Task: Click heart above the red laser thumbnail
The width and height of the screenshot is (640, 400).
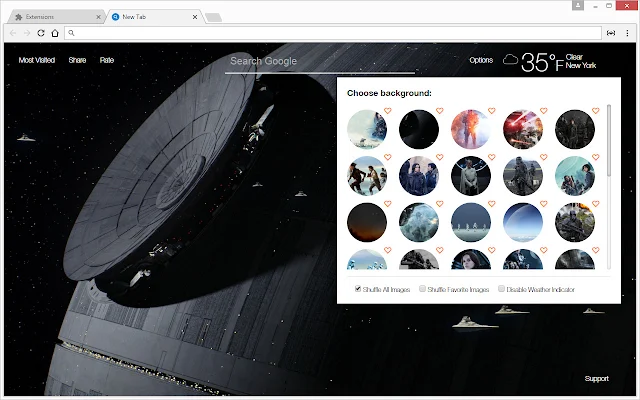Action: (543, 111)
